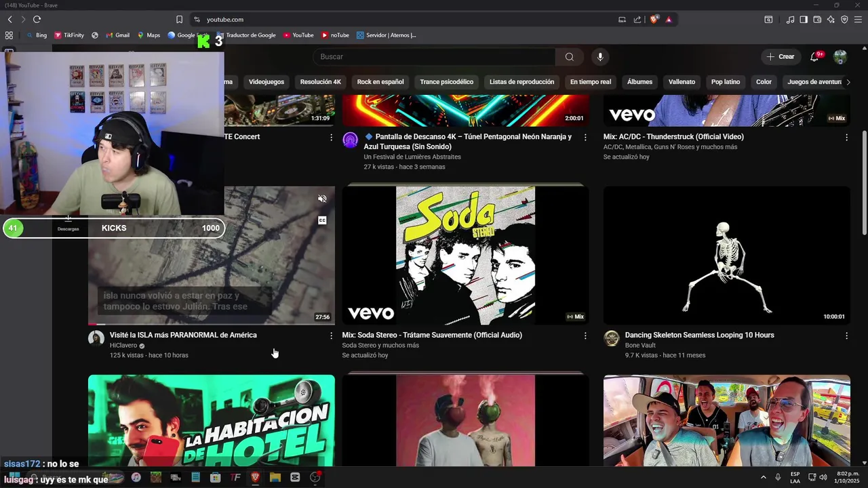Click the page vertical scrollbar
868x488 pixels.
(864, 183)
